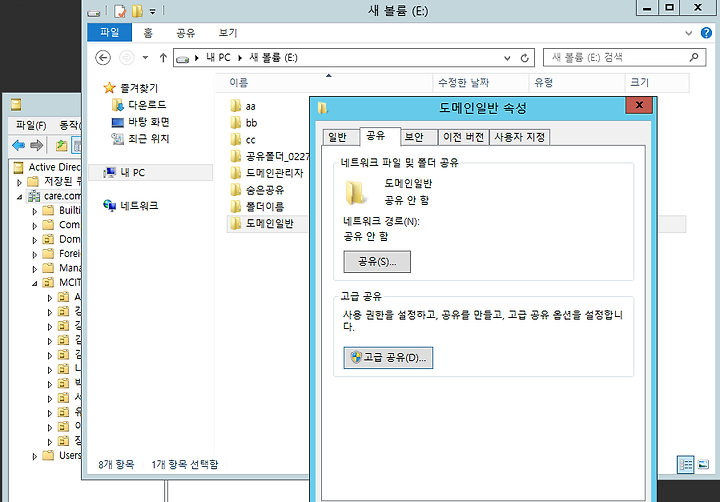Open the address bar history dropdown
Image resolution: width=720 pixels, height=502 pixels.
click(507, 58)
